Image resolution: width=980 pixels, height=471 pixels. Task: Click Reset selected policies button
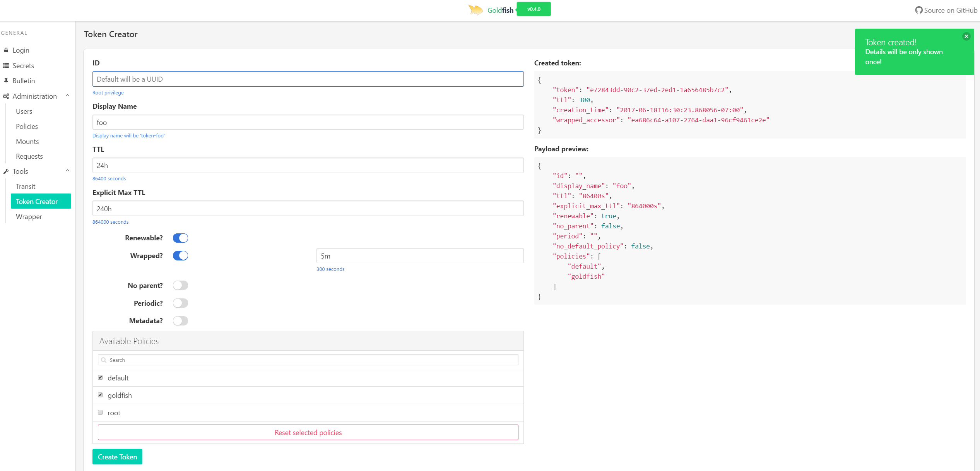(x=308, y=432)
